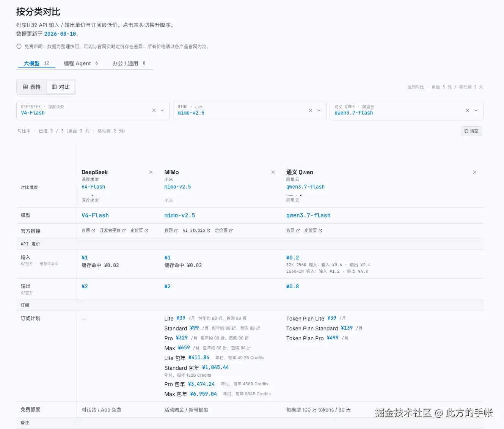Clear the V4-Flash selector with its X icon
The width and height of the screenshot is (504, 429).
[x=154, y=110]
